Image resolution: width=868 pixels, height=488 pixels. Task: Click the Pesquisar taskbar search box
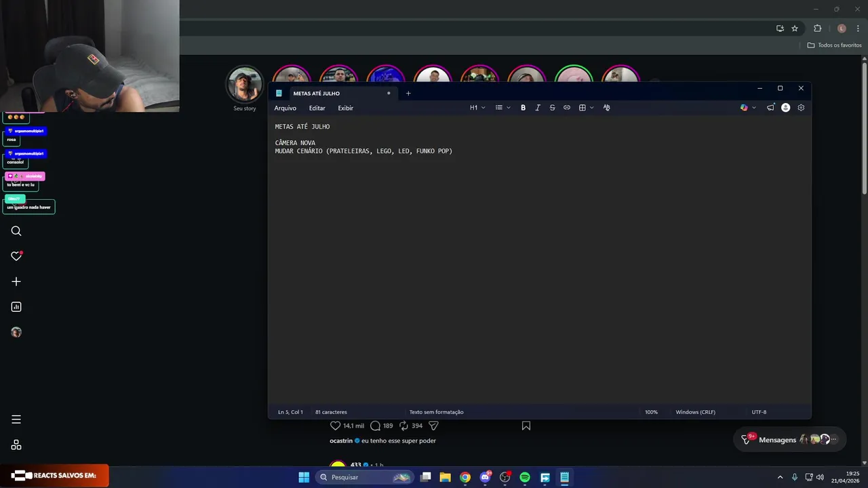coord(366,477)
